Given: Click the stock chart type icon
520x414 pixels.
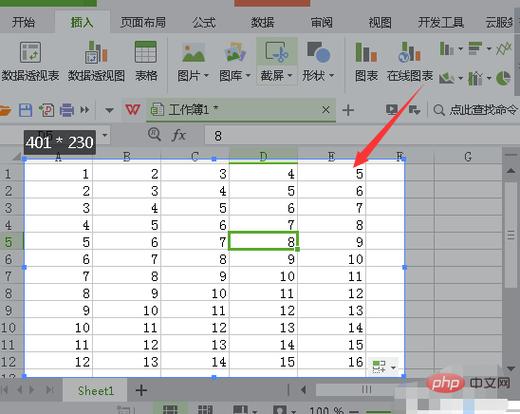Looking at the screenshot, I should tap(475, 78).
